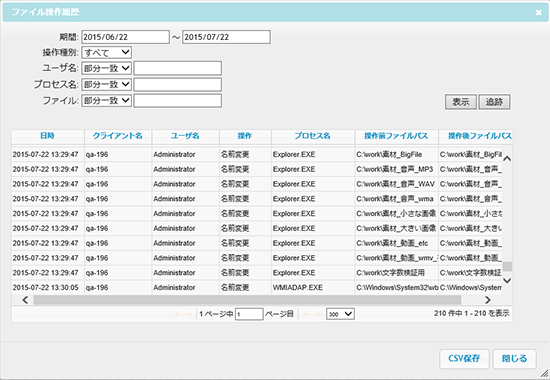Click the horizontal scroll right arrow
550x380 pixels.
[x=488, y=300]
